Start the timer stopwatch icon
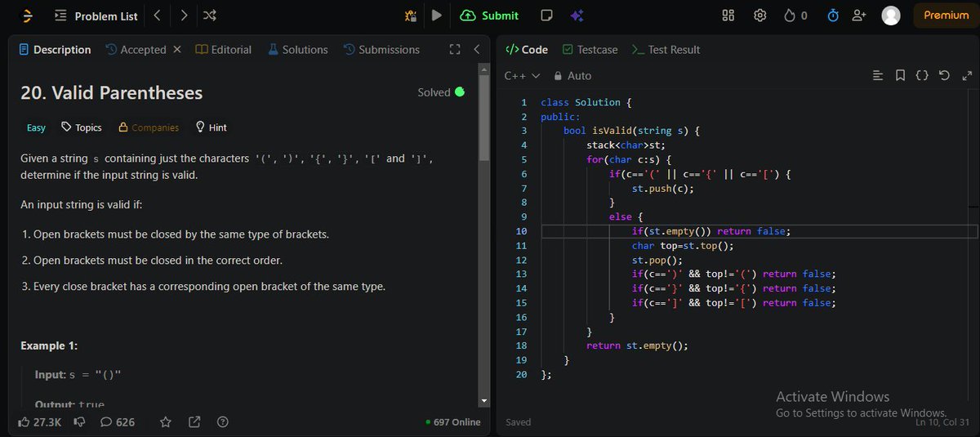This screenshot has width=980, height=437. (834, 16)
